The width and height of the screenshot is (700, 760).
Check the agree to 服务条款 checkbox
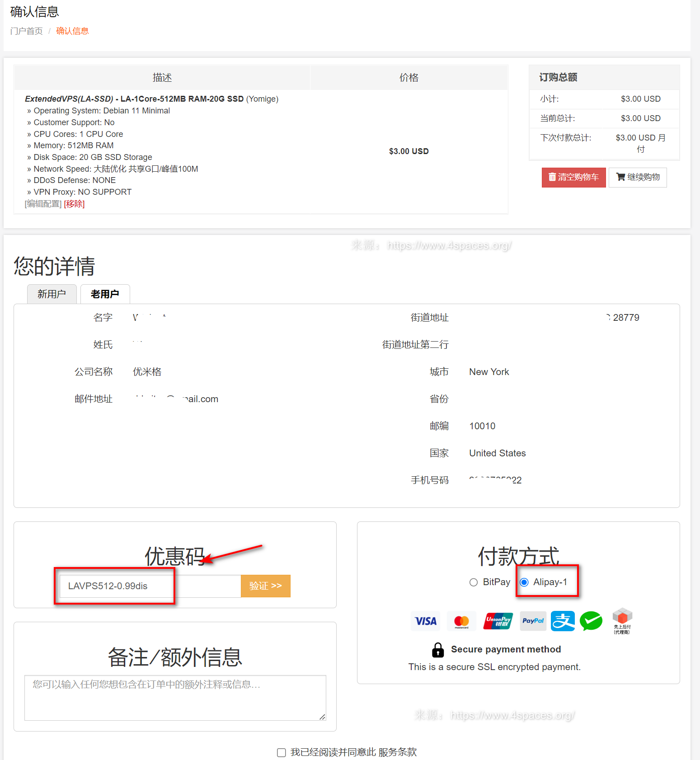point(282,752)
